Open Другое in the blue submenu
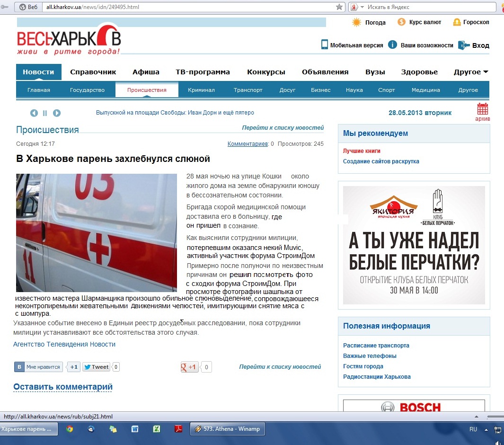The height and width of the screenshot is (445, 504). click(468, 90)
